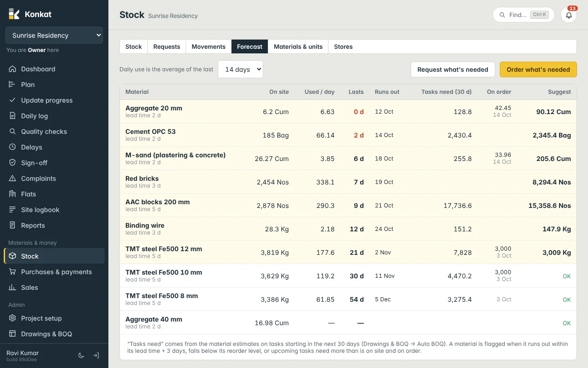The image size is (588, 368).
Task: Click the Sales bar chart icon
Action: 12,287
